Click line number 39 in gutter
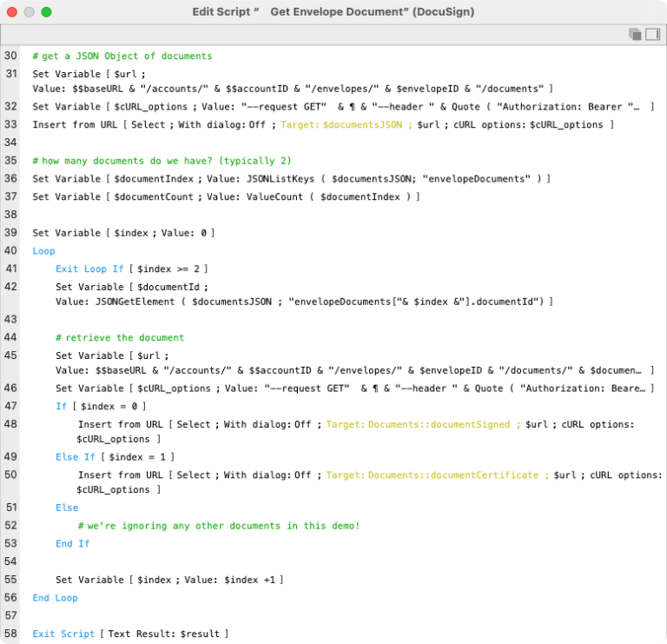The image size is (667, 644). pyautogui.click(x=11, y=233)
